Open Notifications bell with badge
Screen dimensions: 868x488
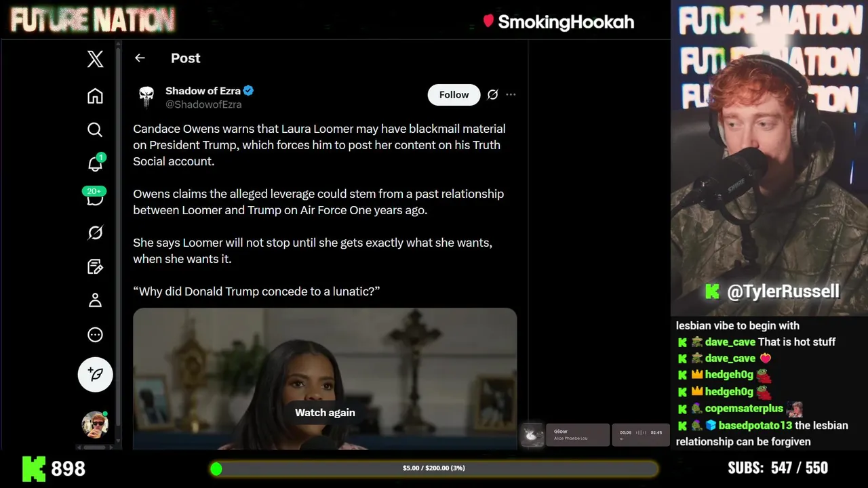tap(96, 163)
